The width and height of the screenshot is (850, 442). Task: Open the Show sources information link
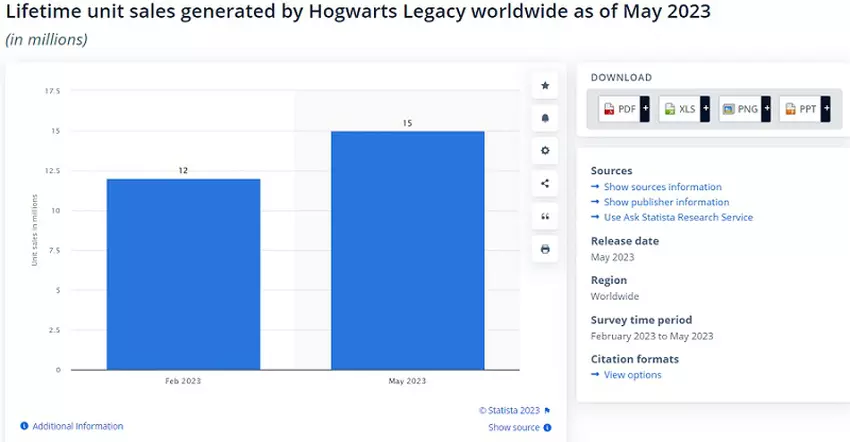pyautogui.click(x=662, y=187)
